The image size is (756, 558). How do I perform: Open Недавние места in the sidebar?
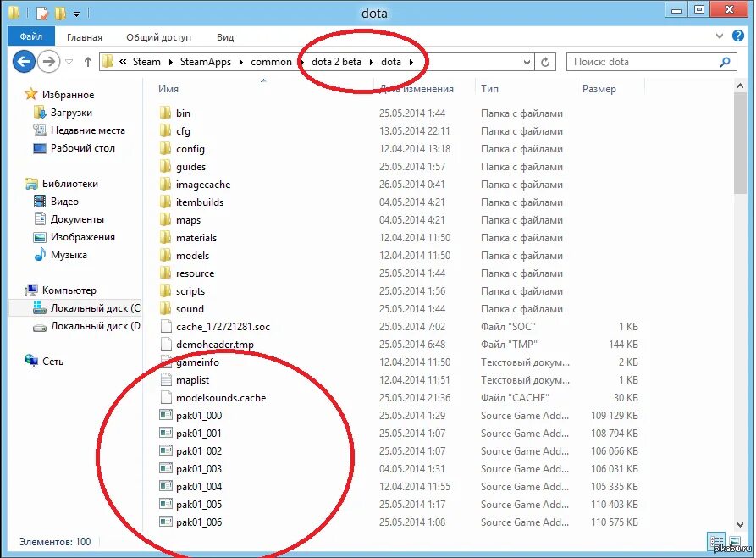88,130
